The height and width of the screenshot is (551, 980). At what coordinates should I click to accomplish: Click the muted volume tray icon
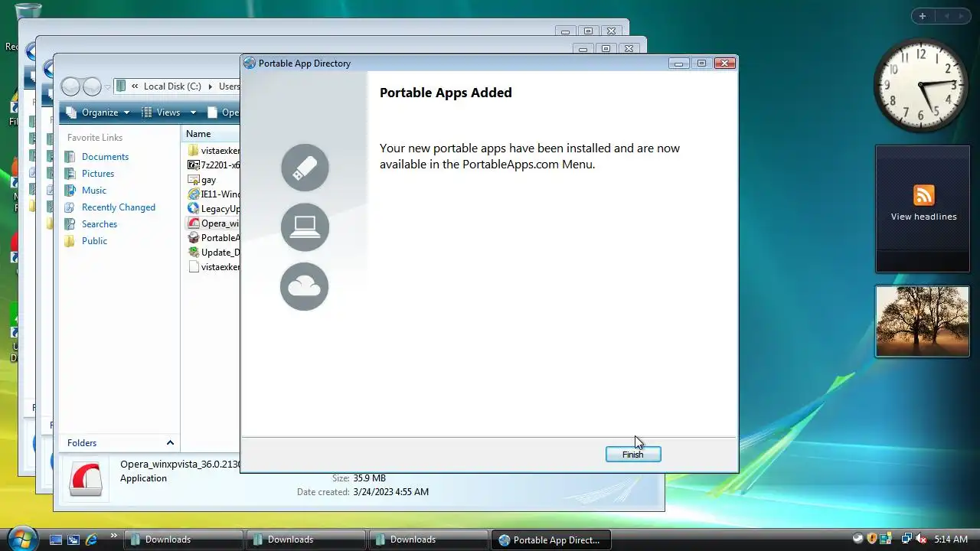pyautogui.click(x=921, y=540)
